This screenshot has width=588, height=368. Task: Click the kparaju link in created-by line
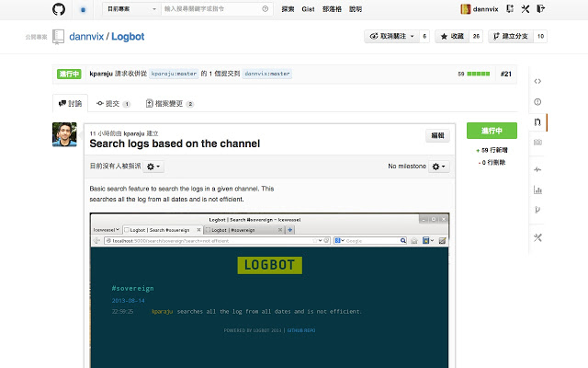134,133
